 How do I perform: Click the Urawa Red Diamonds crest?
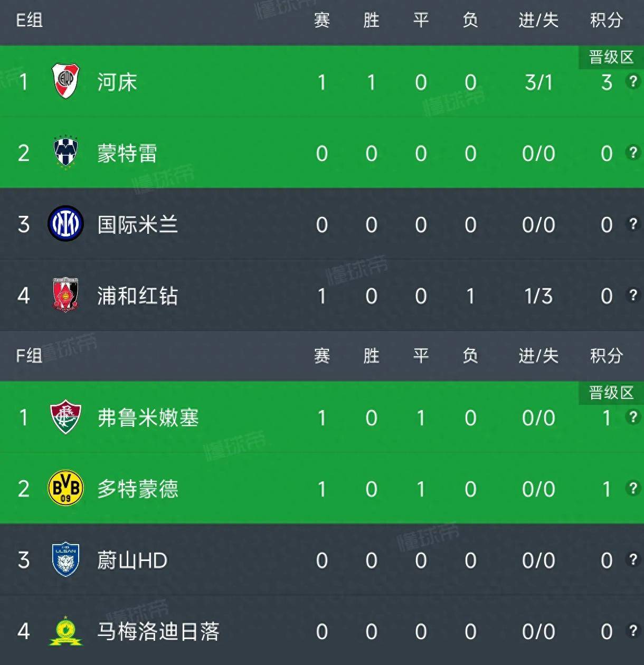65,295
